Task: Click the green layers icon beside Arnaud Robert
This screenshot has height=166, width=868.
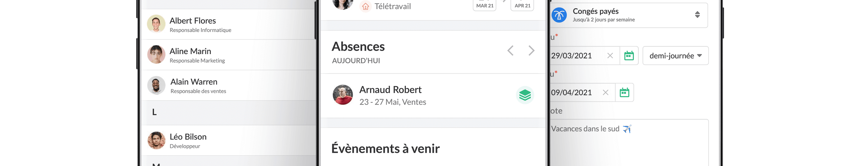Action: (525, 95)
